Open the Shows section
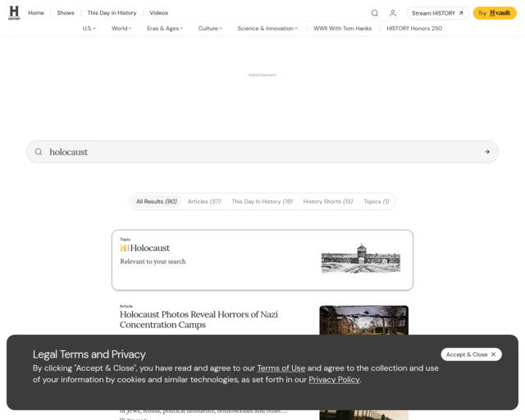Screen dimensions: 525x420 point(66,13)
